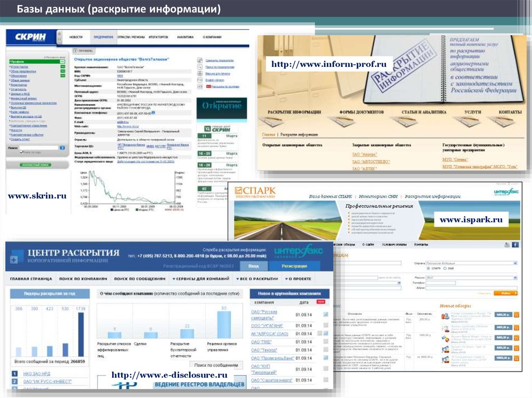Click the Интерфакс logo in the e-disclosure header
The height and width of the screenshot is (398, 532).
pos(299,251)
